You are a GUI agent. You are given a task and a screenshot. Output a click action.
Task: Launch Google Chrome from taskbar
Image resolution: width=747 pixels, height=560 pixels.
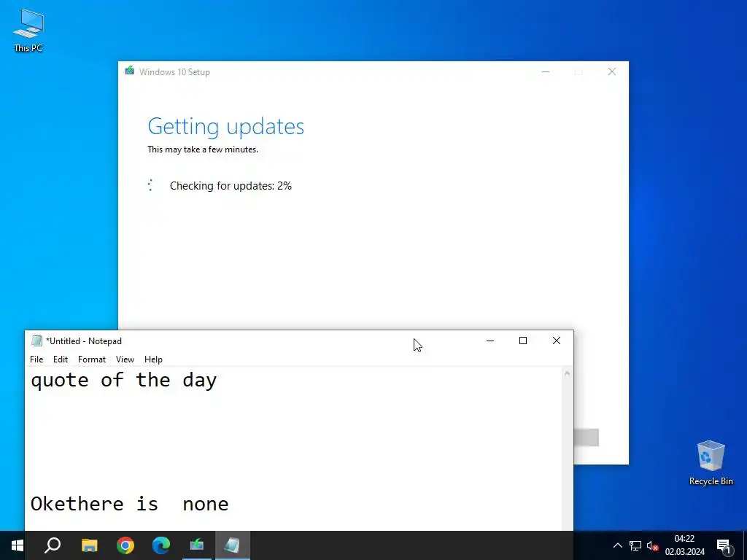point(125,545)
